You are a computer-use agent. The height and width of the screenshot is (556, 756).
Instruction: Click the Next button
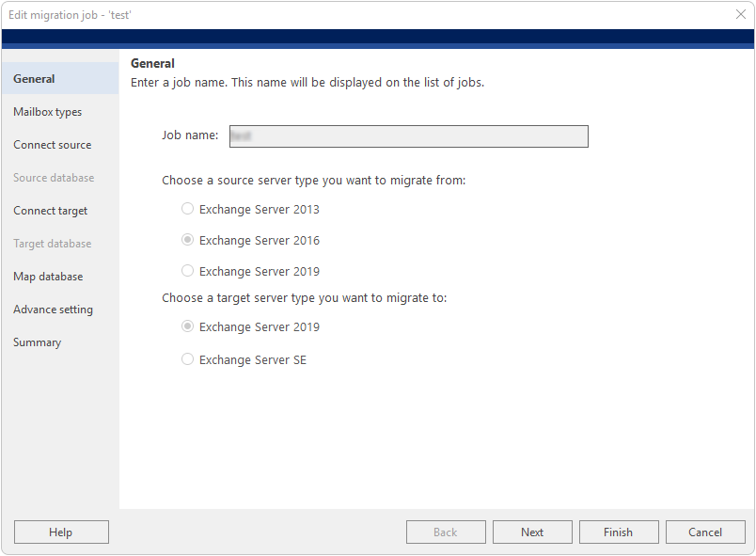pyautogui.click(x=532, y=532)
